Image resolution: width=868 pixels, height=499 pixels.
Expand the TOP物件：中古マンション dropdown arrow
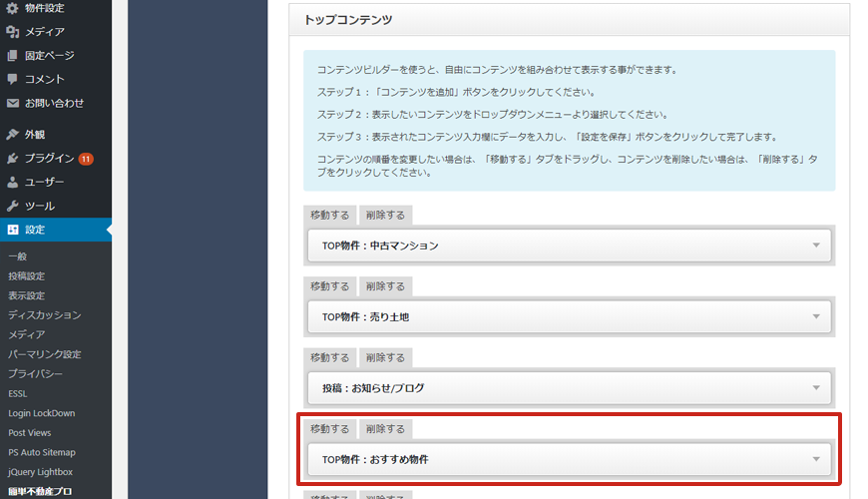[x=815, y=246]
